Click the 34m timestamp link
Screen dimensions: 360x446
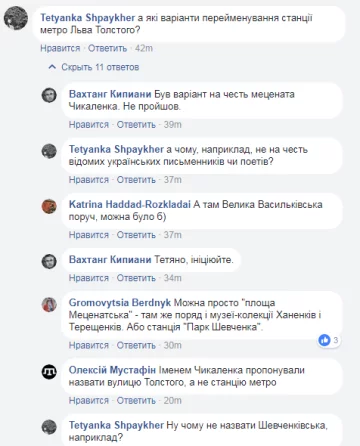click(172, 278)
